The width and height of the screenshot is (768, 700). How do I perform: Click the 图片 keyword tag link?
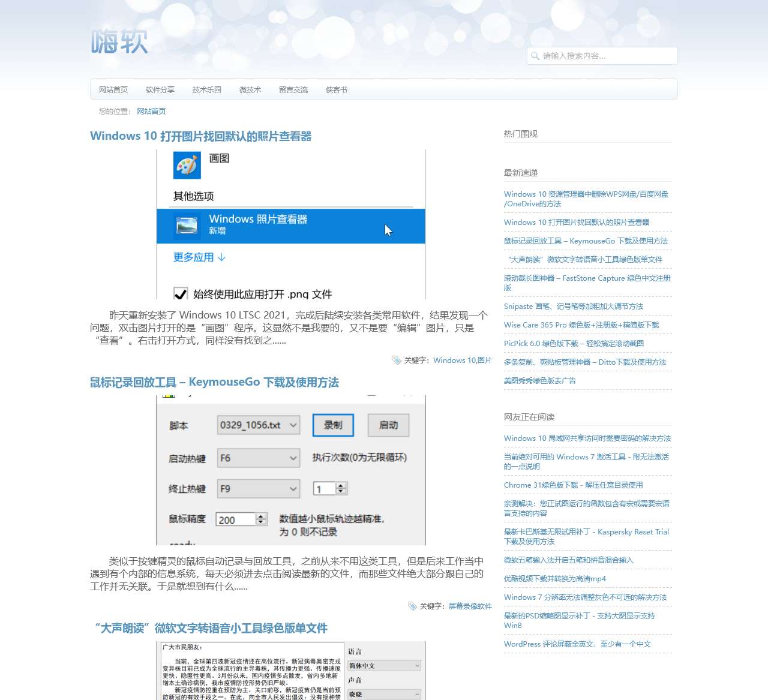point(485,360)
